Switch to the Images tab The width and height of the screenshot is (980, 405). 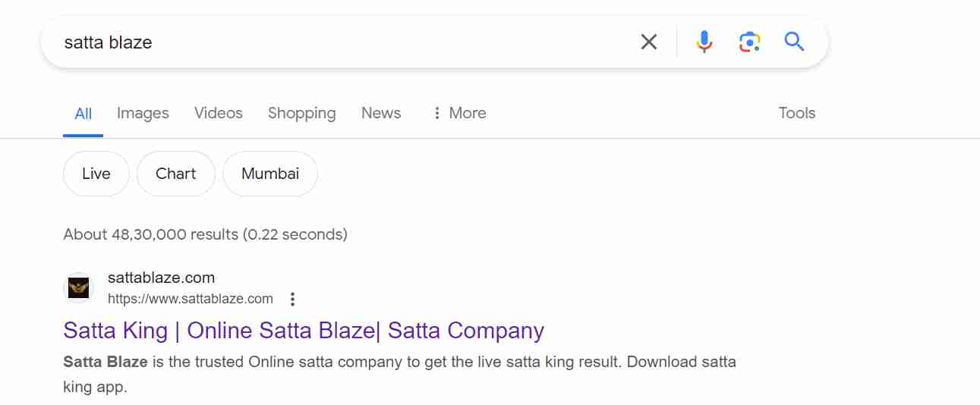(x=143, y=113)
